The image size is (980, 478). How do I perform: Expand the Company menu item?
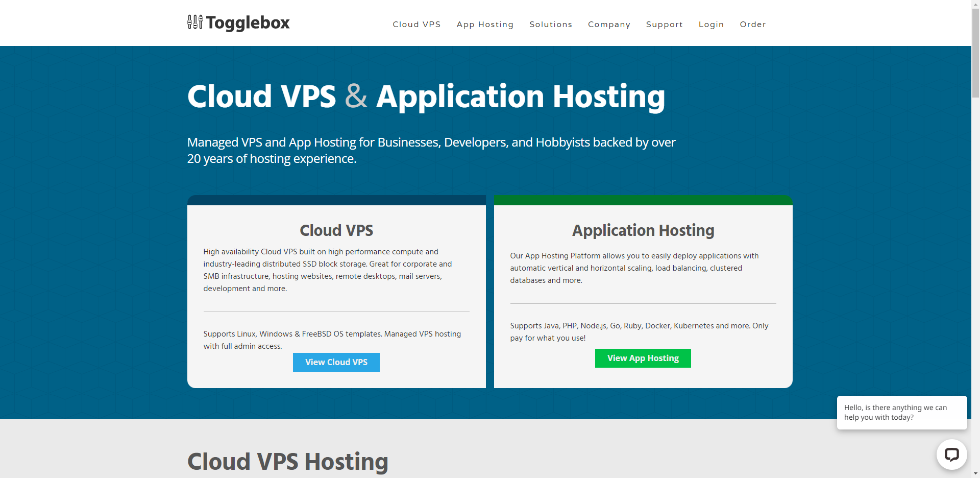click(609, 25)
